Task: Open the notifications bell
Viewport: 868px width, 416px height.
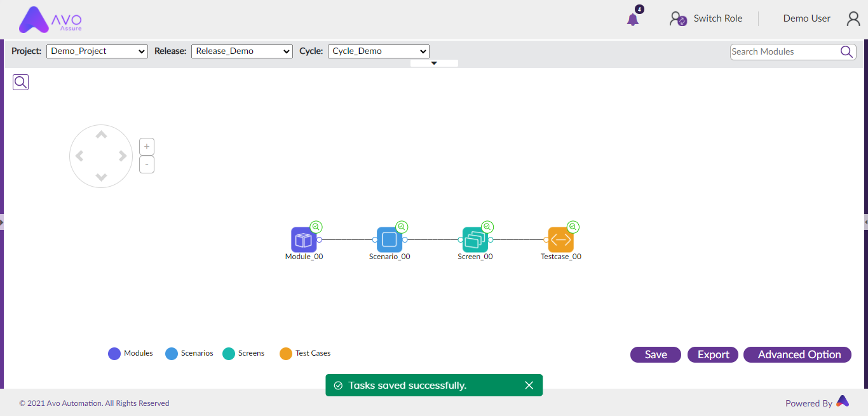Action: (x=633, y=20)
